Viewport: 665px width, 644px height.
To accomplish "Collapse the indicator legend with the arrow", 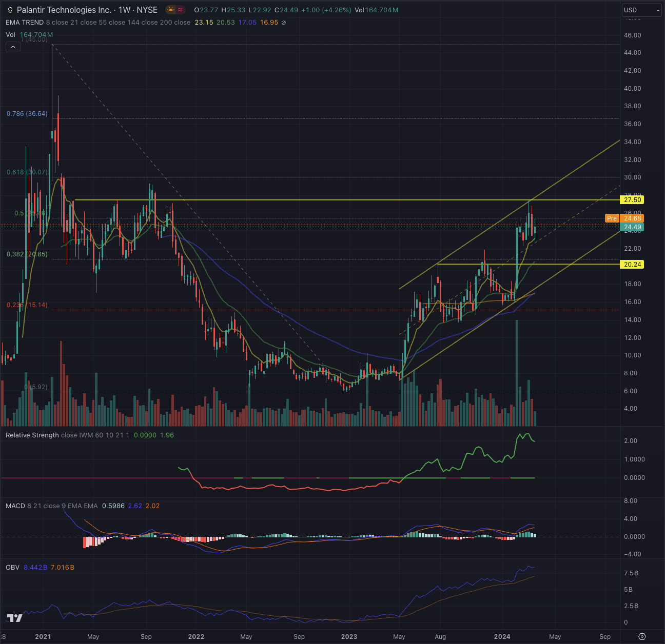I will click(13, 47).
